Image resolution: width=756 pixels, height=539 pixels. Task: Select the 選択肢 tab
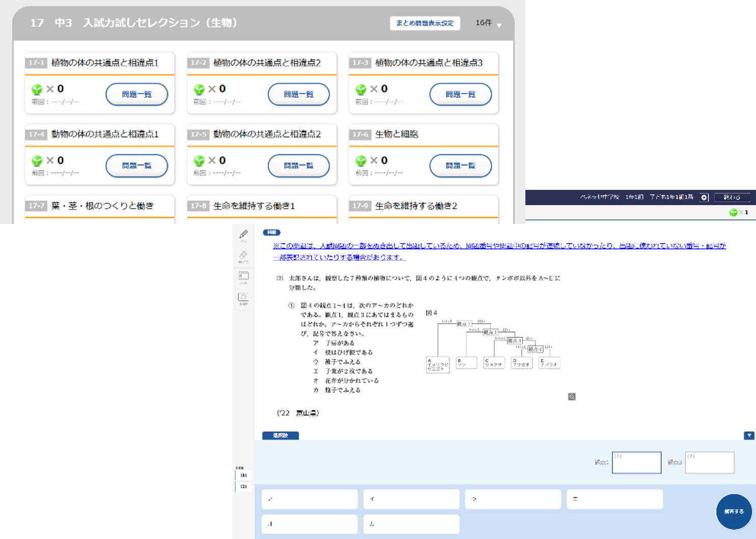(281, 436)
